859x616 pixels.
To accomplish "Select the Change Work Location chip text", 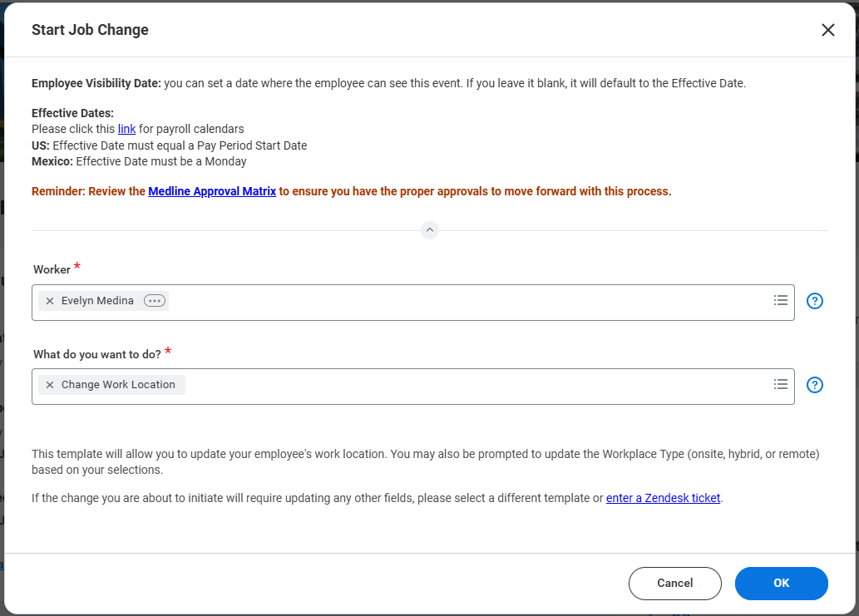I will tap(118, 385).
